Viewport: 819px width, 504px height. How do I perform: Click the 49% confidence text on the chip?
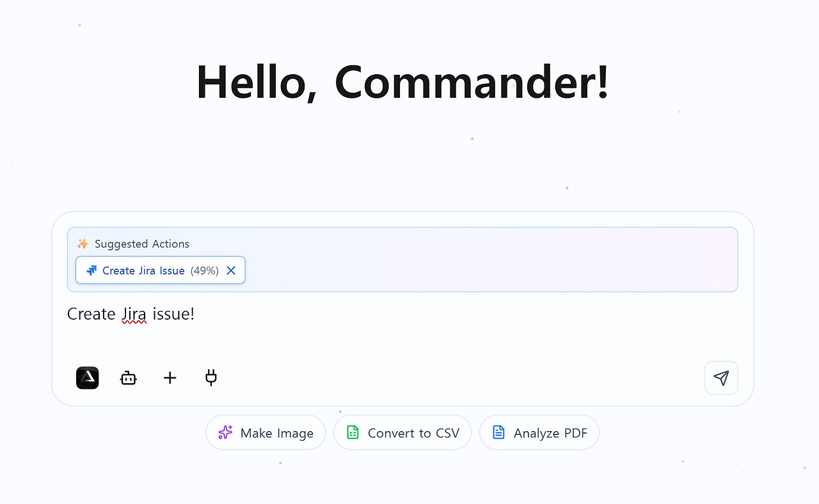205,271
